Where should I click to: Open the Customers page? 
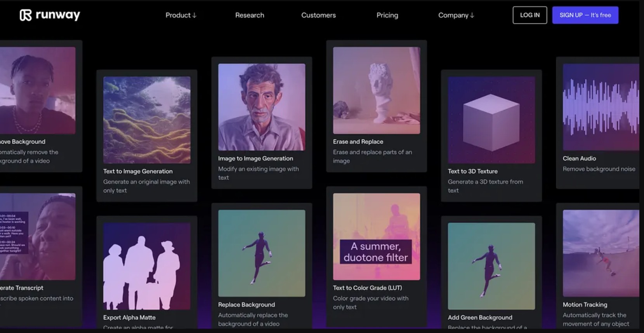pos(318,15)
